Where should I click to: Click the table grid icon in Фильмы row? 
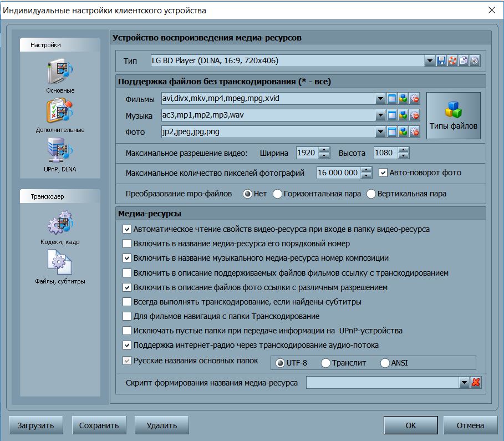click(392, 99)
